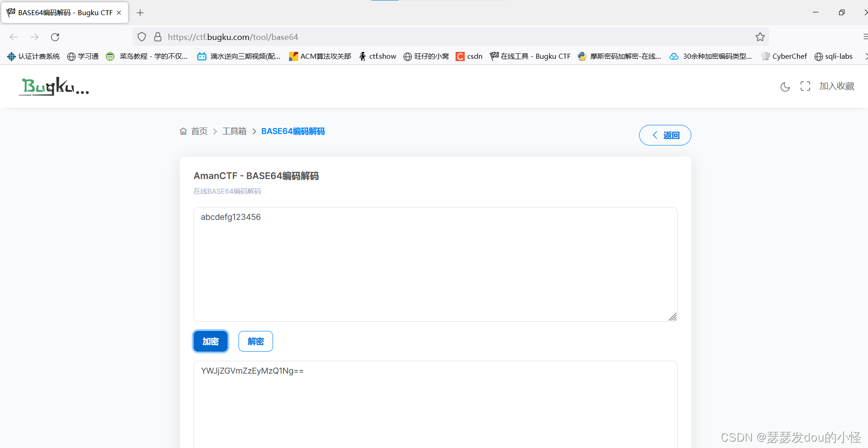Screen dimensions: 868x448
Task: Open a new tab with plus
Action: (140, 13)
